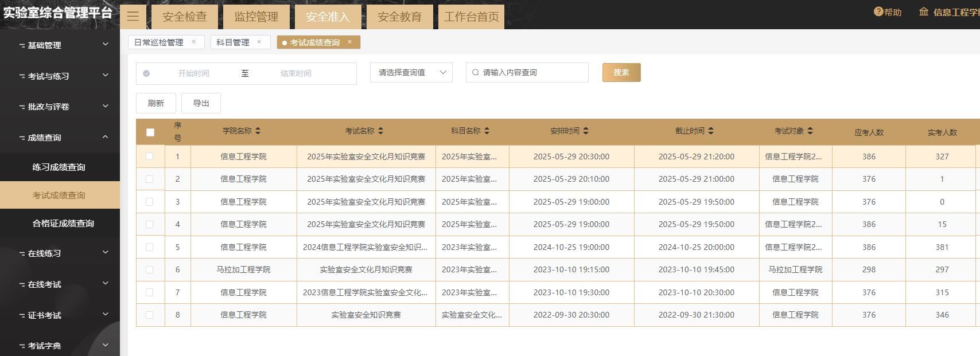Open 合格证成绩查询 in the sidebar
Screen dimensions: 980x356
click(63, 224)
